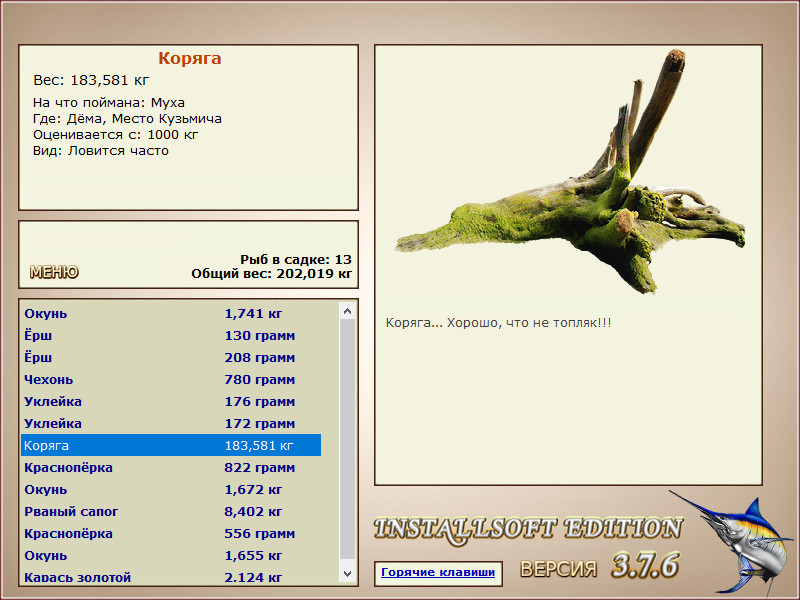Click the list scrollbar down arrow

click(347, 573)
